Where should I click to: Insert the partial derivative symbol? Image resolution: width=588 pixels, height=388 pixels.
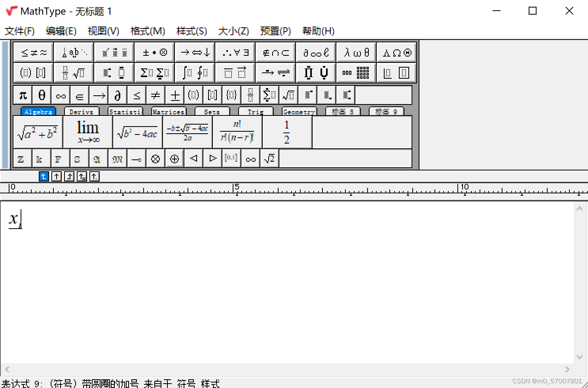118,95
